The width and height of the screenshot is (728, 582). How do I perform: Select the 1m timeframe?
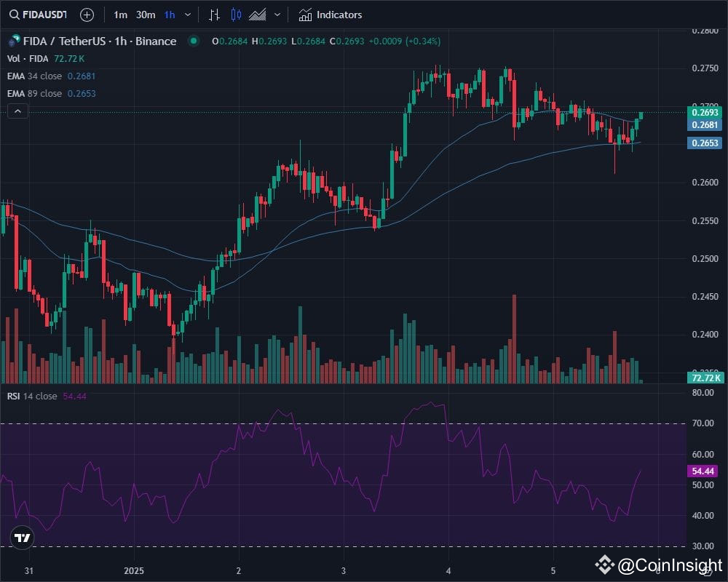[x=120, y=15]
